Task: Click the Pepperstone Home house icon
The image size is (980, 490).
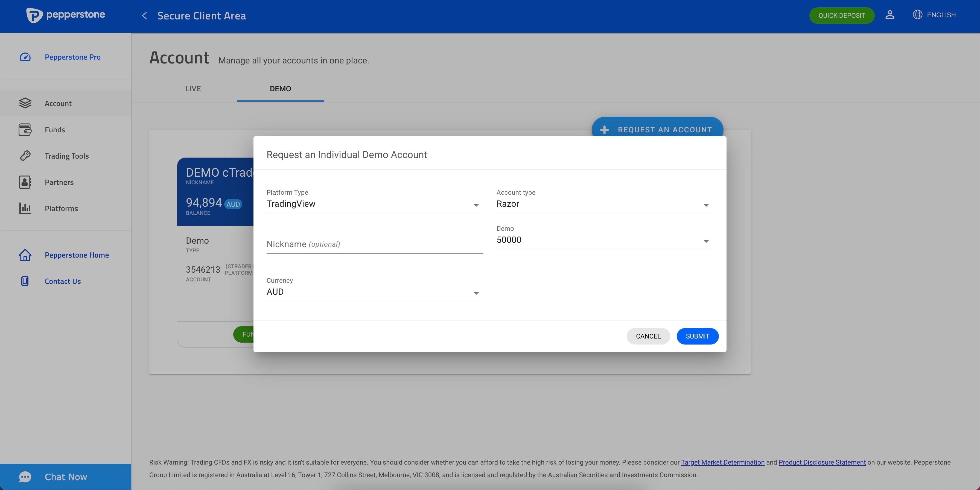Action: [25, 255]
